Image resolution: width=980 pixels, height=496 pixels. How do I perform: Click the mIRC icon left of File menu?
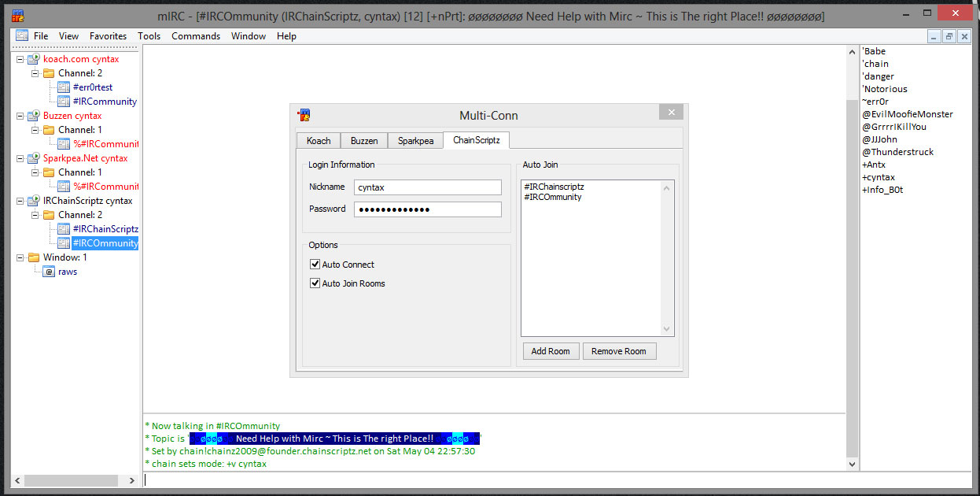(21, 35)
